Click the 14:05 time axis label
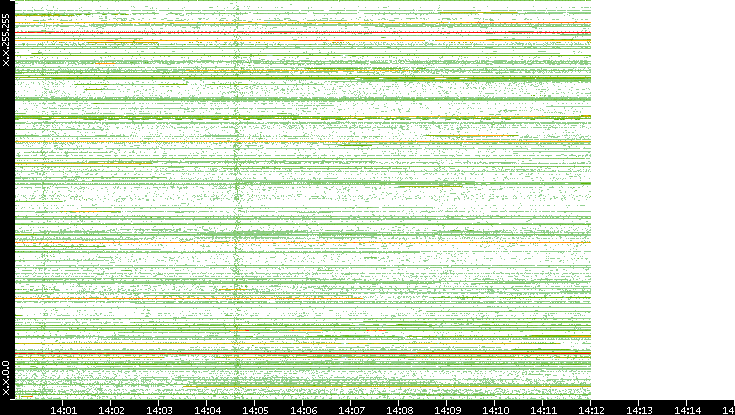This screenshot has height=415, width=735. [x=255, y=410]
